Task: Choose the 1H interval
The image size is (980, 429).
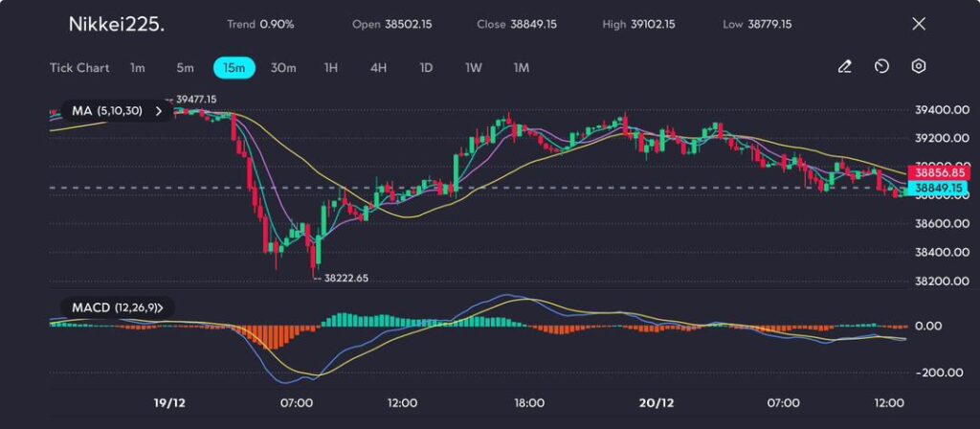Action: (331, 68)
